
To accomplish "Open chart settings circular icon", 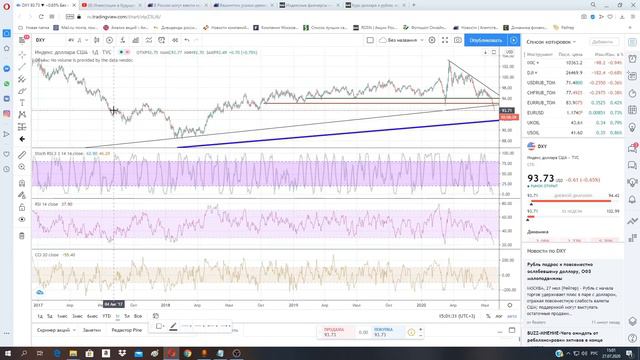I will pos(432,40).
